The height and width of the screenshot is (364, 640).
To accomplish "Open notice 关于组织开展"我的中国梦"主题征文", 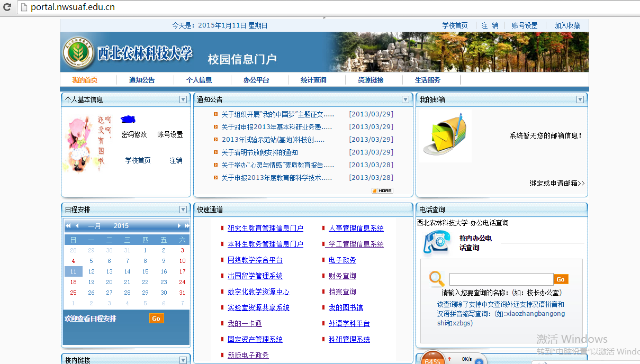I will click(278, 114).
